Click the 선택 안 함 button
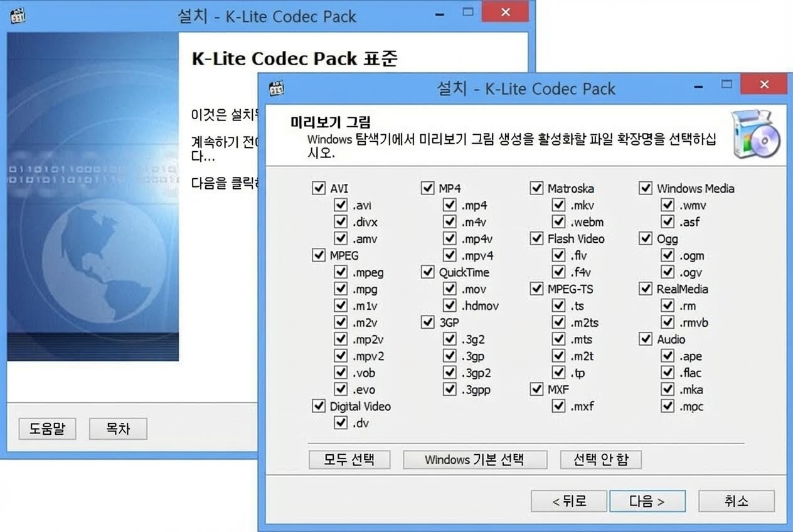The width and height of the screenshot is (793, 532). coord(600,459)
